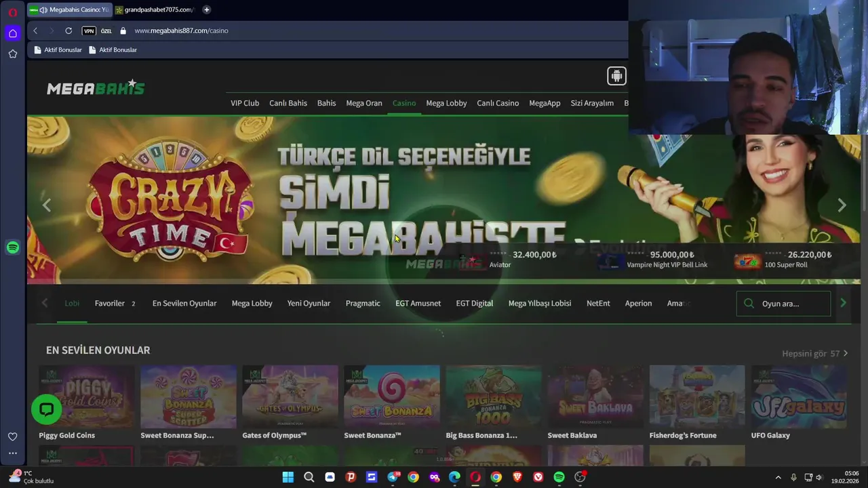Switch to the grandpashabet7075.com tab

pos(155,9)
